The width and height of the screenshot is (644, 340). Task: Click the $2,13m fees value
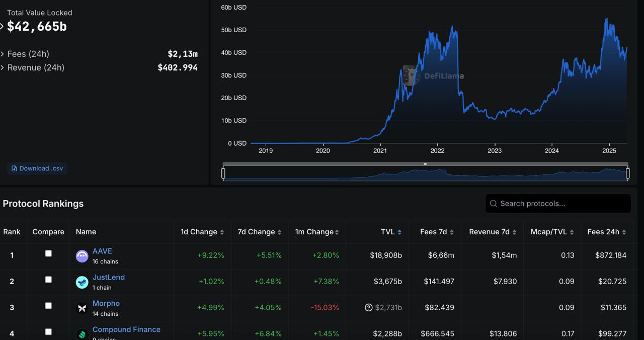pos(183,54)
